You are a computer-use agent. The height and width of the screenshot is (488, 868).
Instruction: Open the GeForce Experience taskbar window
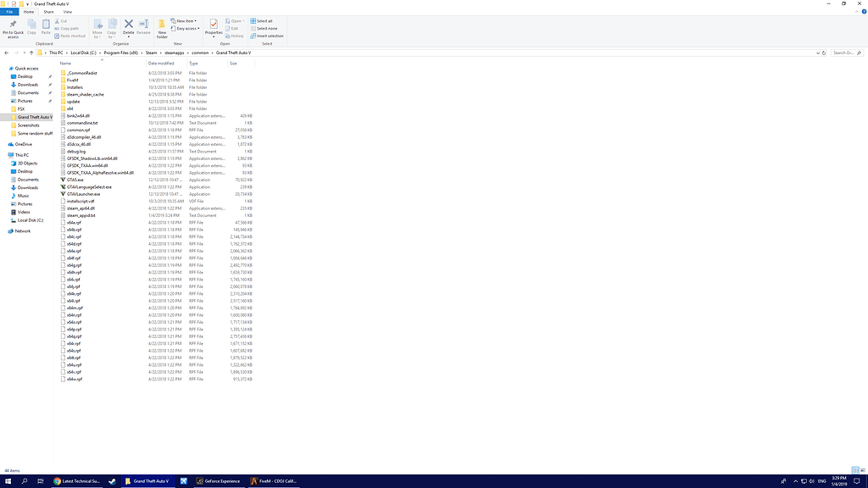tap(218, 481)
